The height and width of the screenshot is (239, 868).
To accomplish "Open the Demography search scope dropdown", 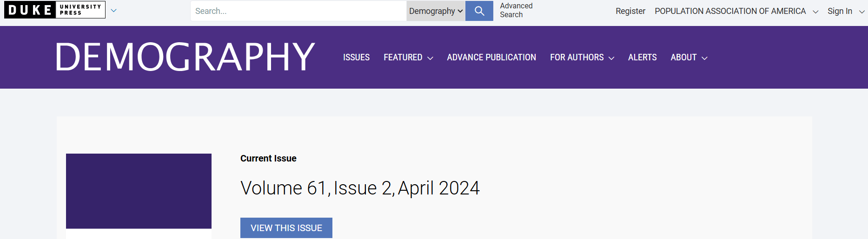I will (436, 11).
